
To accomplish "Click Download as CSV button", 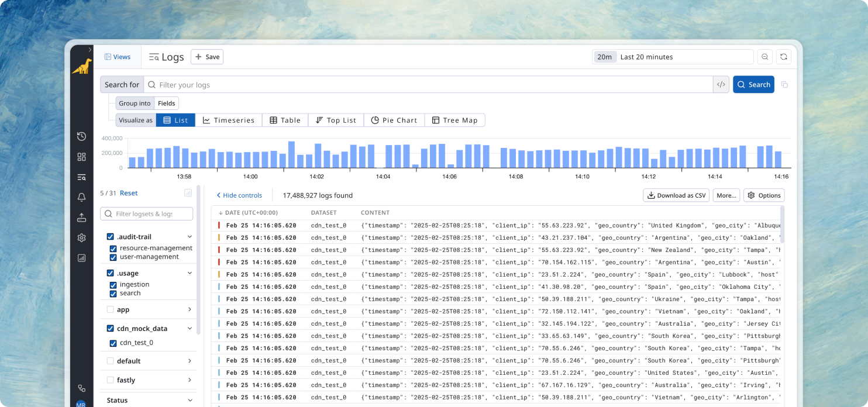I will click(x=676, y=195).
